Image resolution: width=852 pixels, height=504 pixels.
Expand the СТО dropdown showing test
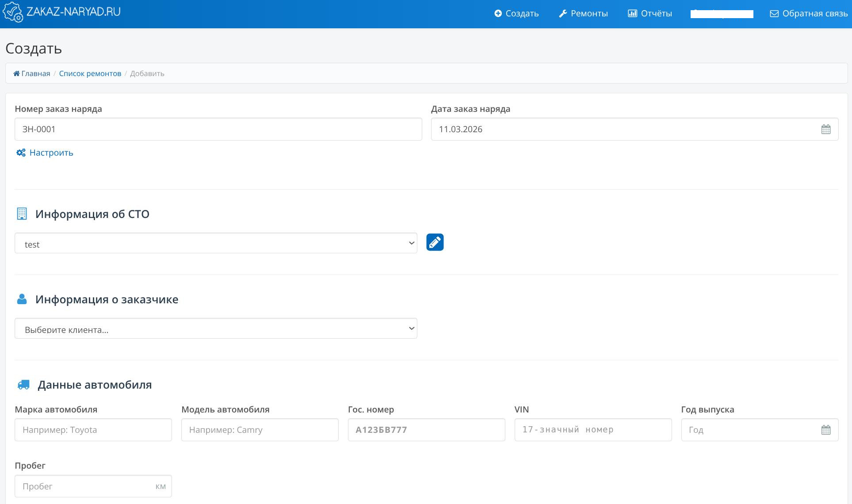click(x=216, y=243)
